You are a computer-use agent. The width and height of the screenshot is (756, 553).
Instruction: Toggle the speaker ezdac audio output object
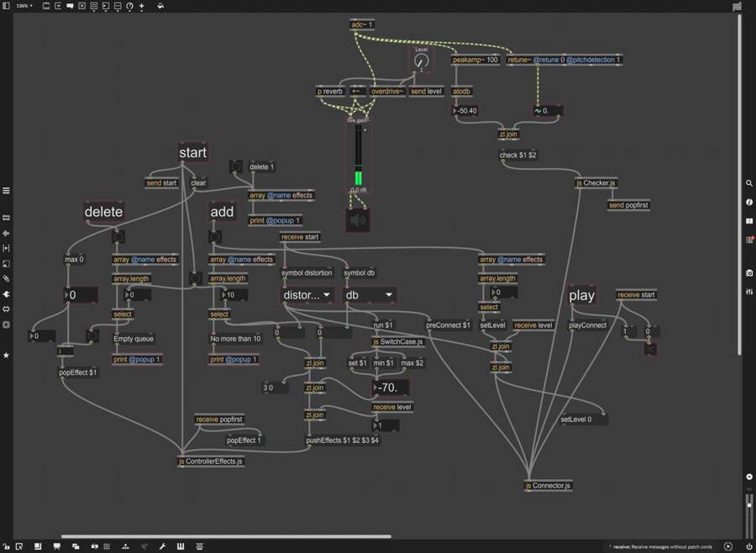(358, 220)
